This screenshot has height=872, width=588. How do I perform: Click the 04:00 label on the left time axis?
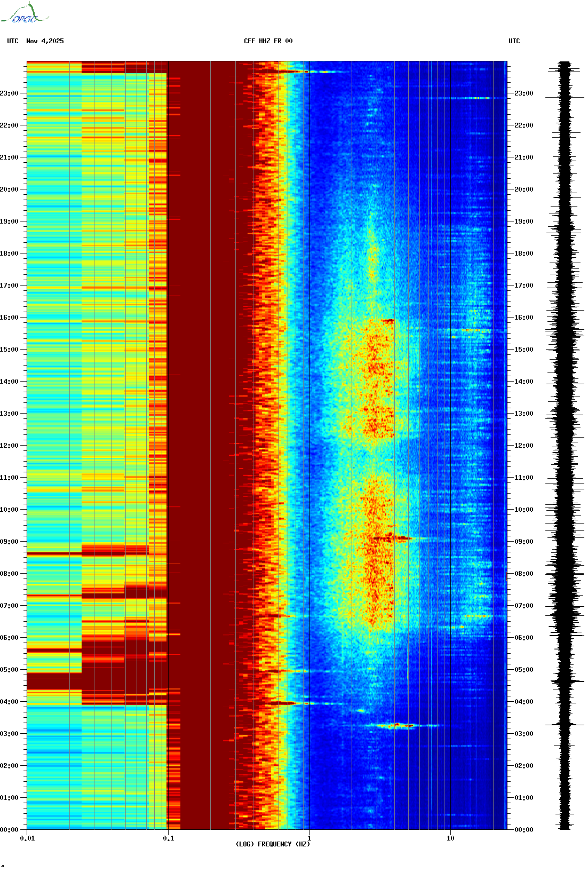[x=9, y=702]
